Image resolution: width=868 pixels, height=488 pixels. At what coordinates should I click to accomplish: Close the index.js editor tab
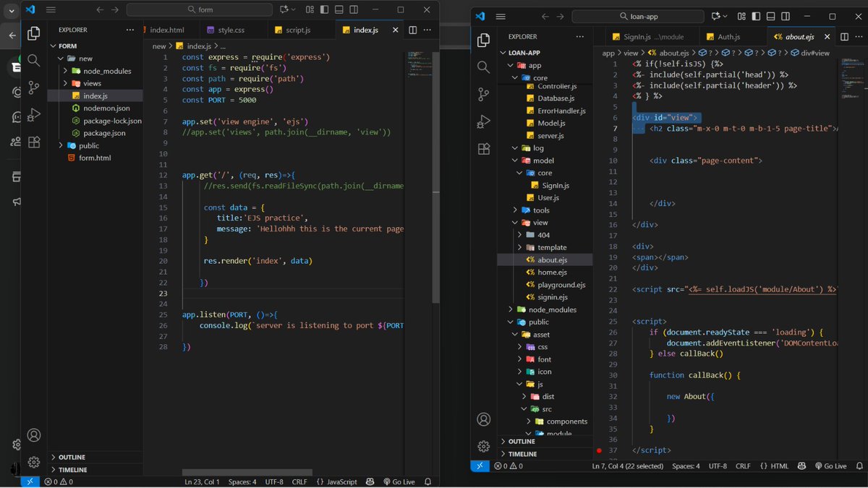tap(395, 30)
